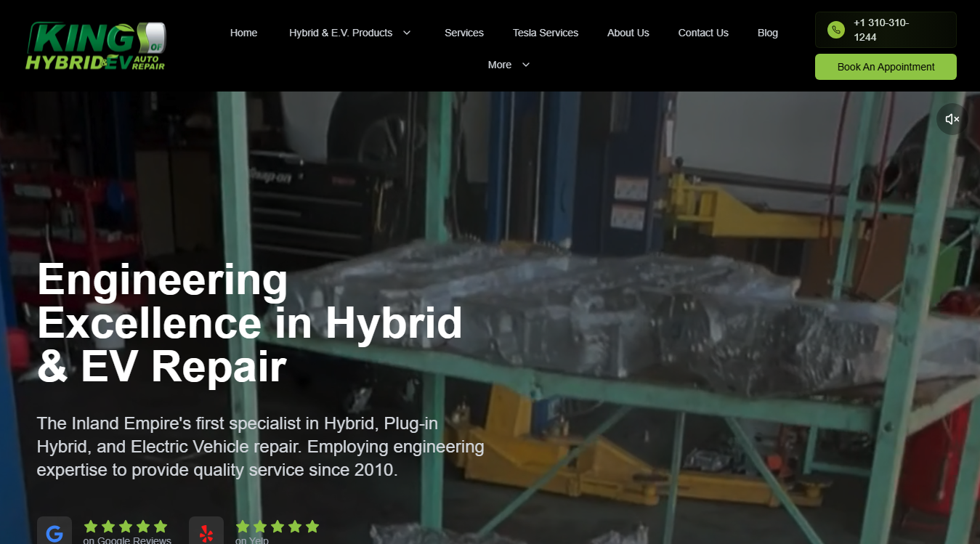The image size is (980, 544).
Task: Click the Google Reviews five-star rating
Action: (126, 527)
